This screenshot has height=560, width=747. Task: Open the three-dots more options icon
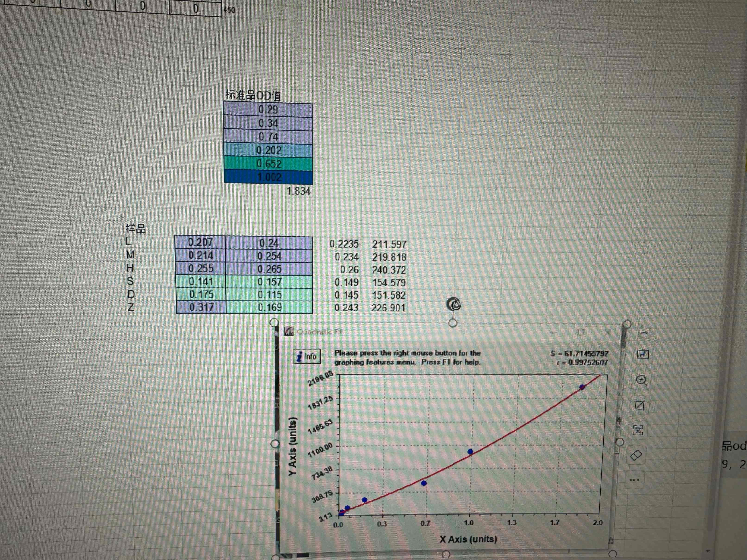click(634, 480)
